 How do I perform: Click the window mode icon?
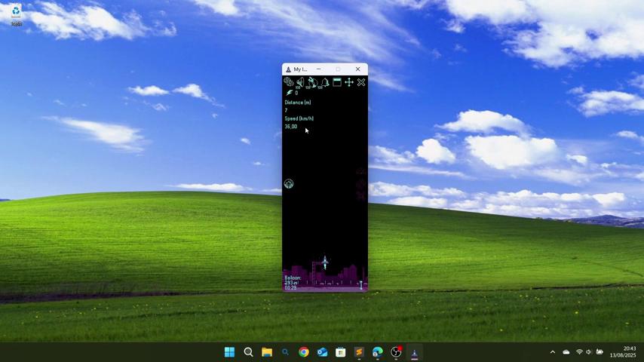337,82
